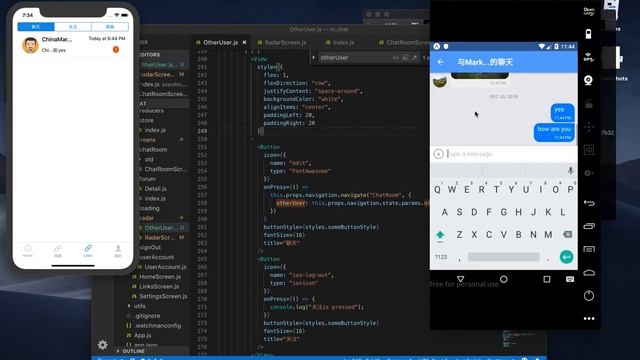Viewport: 640px width, 360px height.
Task: Tap ChinaMar avatar in iPhone chat list
Action: click(x=31, y=44)
